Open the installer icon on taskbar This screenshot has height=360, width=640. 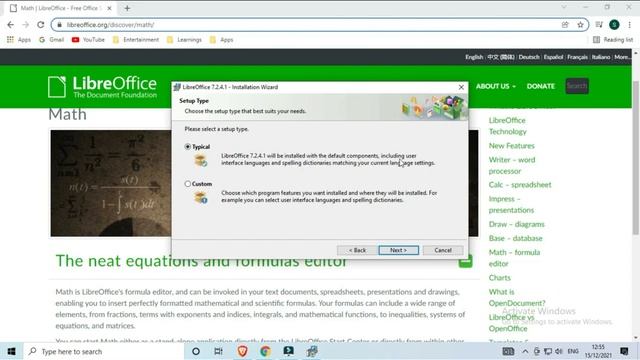[x=312, y=351]
